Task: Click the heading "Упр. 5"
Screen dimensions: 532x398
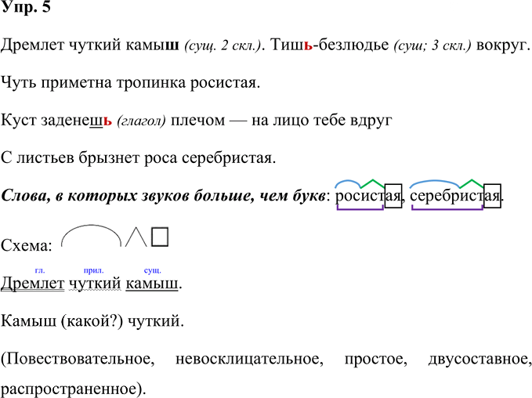Action: coord(26,7)
